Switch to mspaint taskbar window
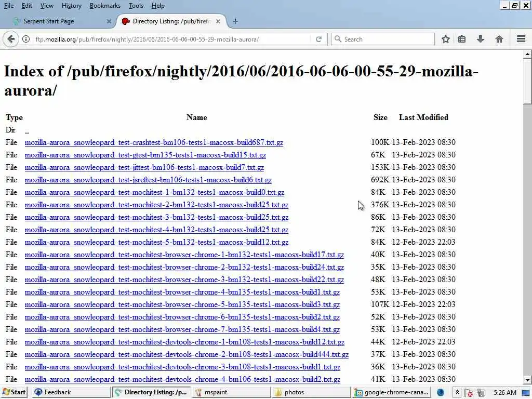Viewport: 532px width, 399px height. (232, 392)
